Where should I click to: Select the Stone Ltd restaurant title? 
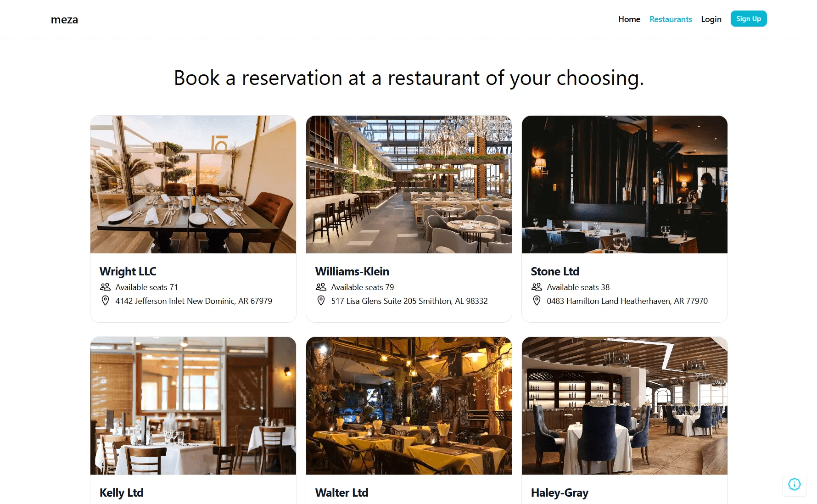[x=555, y=271]
